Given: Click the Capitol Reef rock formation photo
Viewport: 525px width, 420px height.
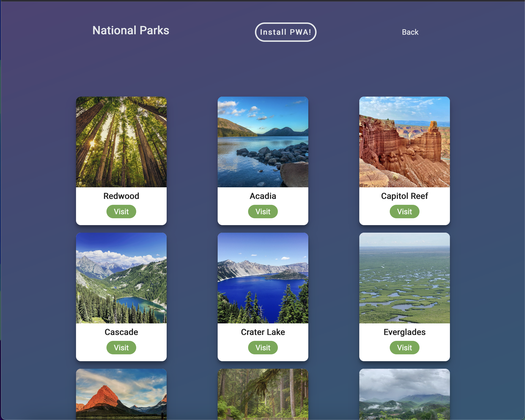Looking at the screenshot, I should point(404,141).
